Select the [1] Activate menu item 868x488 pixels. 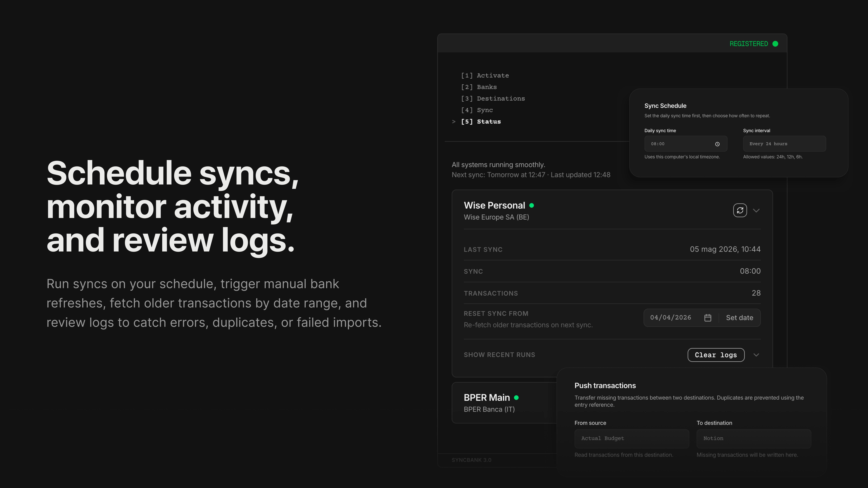coord(485,75)
